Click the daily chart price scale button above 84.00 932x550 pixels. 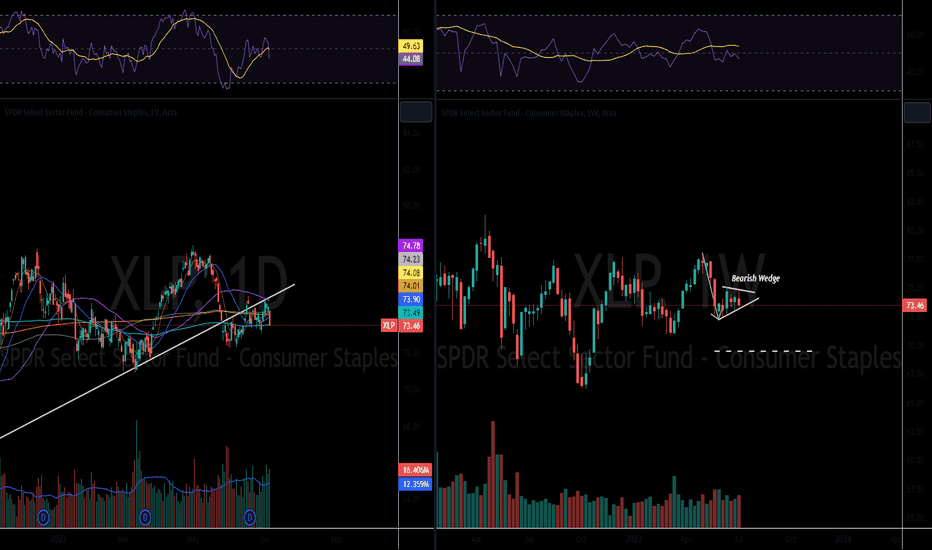(415, 112)
